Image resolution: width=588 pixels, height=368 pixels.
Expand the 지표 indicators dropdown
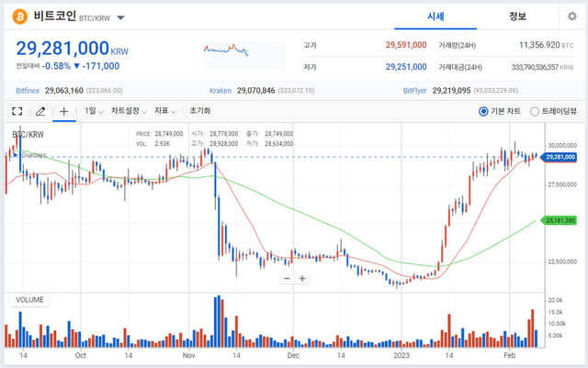click(x=165, y=111)
